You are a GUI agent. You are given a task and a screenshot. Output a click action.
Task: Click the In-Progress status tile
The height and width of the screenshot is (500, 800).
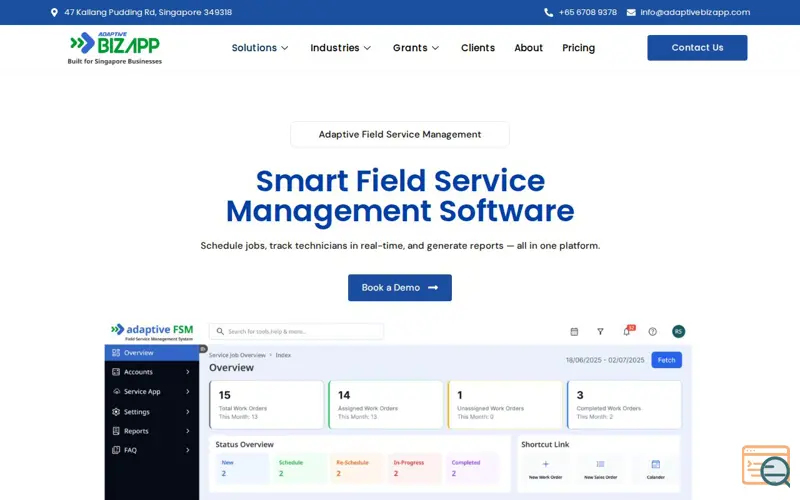415,468
